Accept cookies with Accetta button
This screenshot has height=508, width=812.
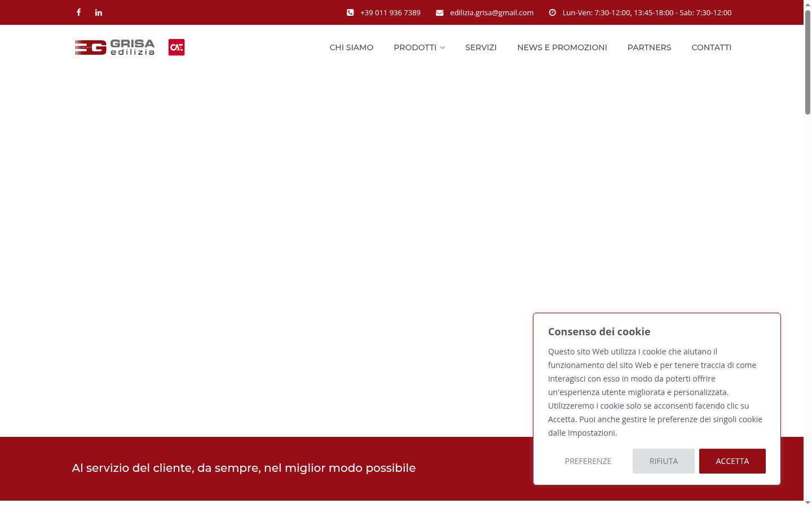pyautogui.click(x=732, y=461)
